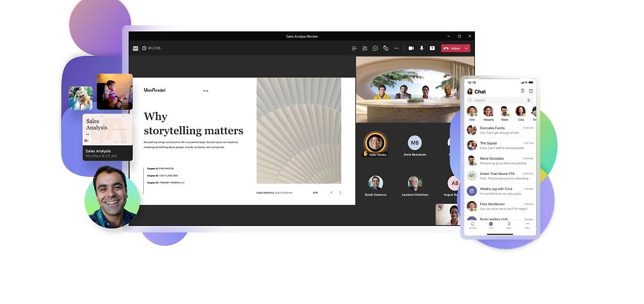Tap the profile picture beside Chat heading

[x=470, y=91]
